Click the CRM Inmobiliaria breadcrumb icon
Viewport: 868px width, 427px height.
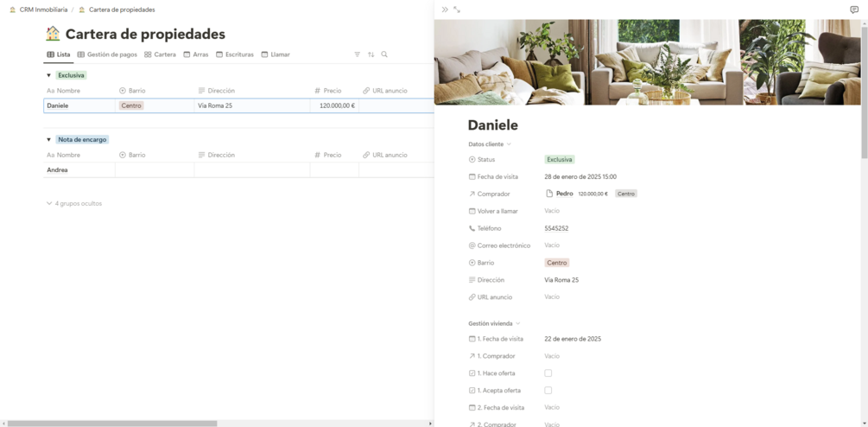[x=13, y=10]
